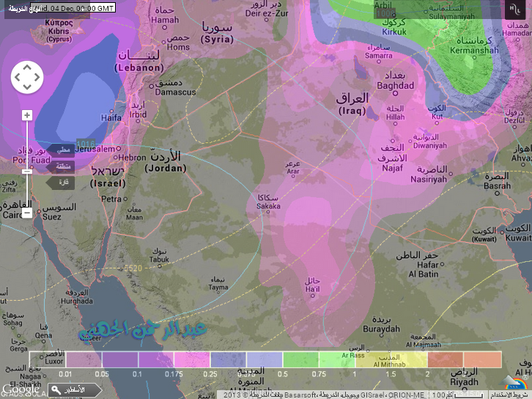This screenshot has height=399, width=532.
Task: Click the Hebron city label
Action: pos(133,158)
